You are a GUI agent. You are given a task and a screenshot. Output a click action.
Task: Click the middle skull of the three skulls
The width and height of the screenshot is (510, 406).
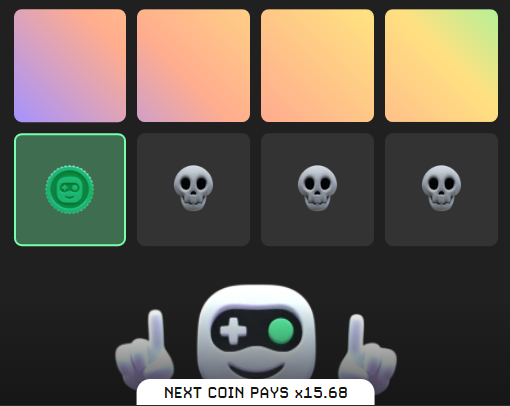[317, 188]
